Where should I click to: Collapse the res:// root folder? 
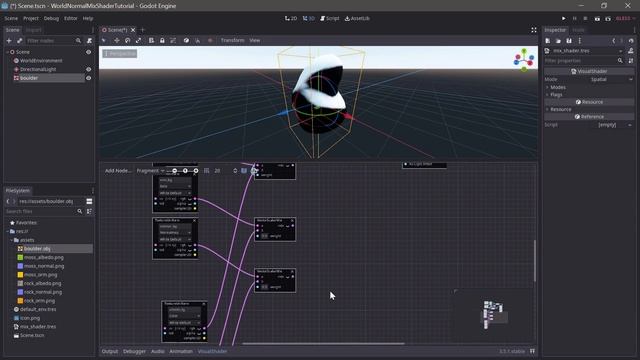tap(7, 231)
